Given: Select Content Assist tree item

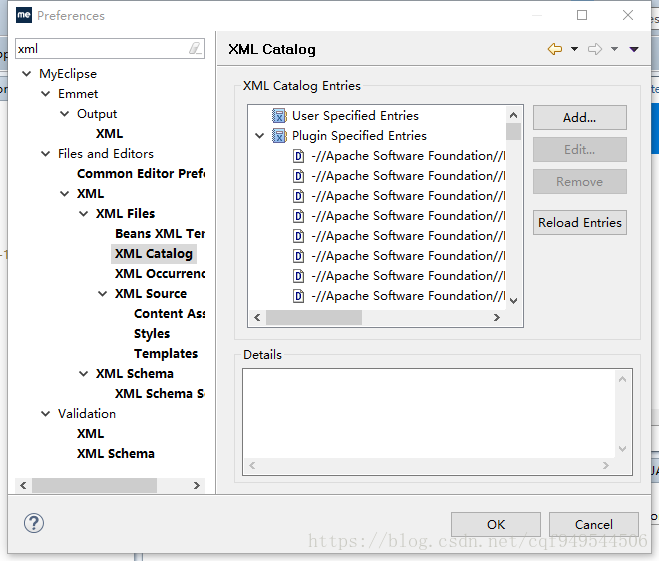Looking at the screenshot, I should [x=169, y=313].
